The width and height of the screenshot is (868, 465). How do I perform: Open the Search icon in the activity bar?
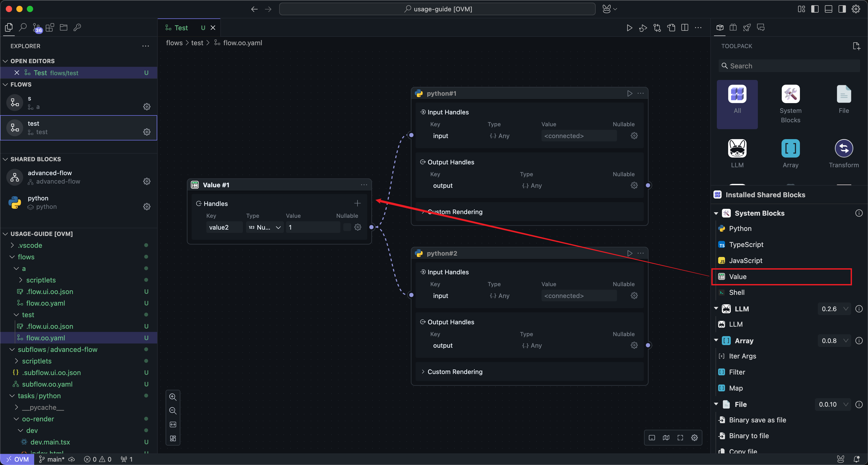[x=23, y=28]
